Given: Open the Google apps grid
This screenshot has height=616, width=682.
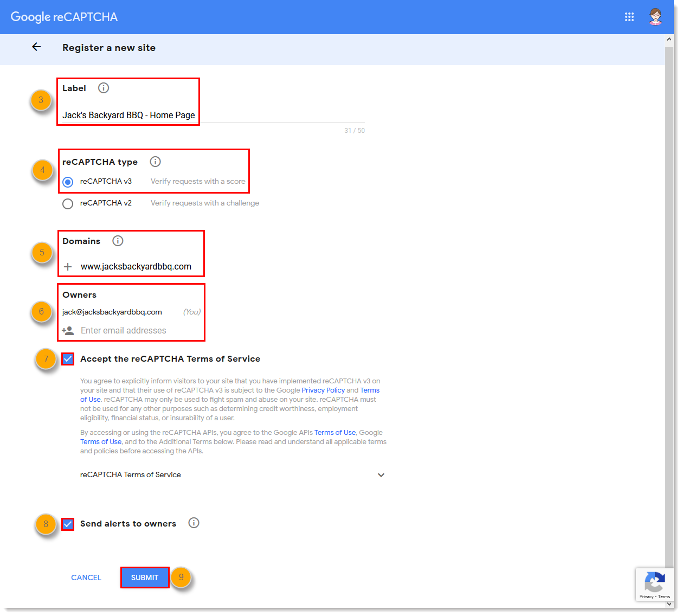Looking at the screenshot, I should (x=629, y=17).
